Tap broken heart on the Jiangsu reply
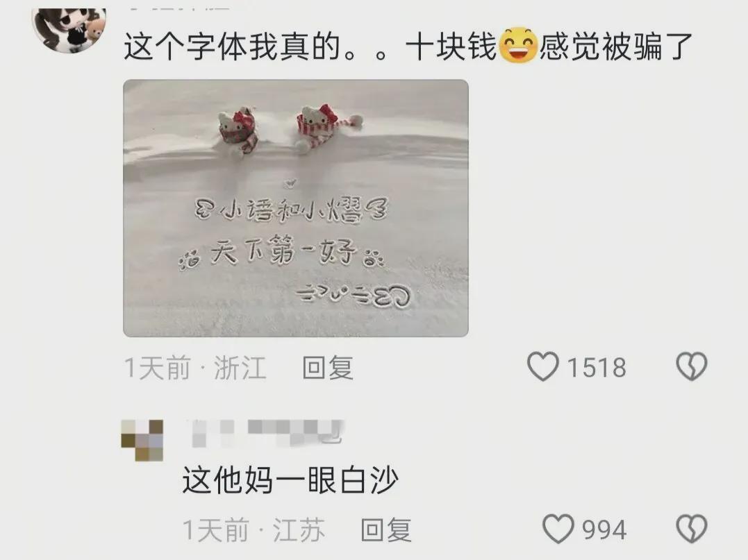 point(691,529)
